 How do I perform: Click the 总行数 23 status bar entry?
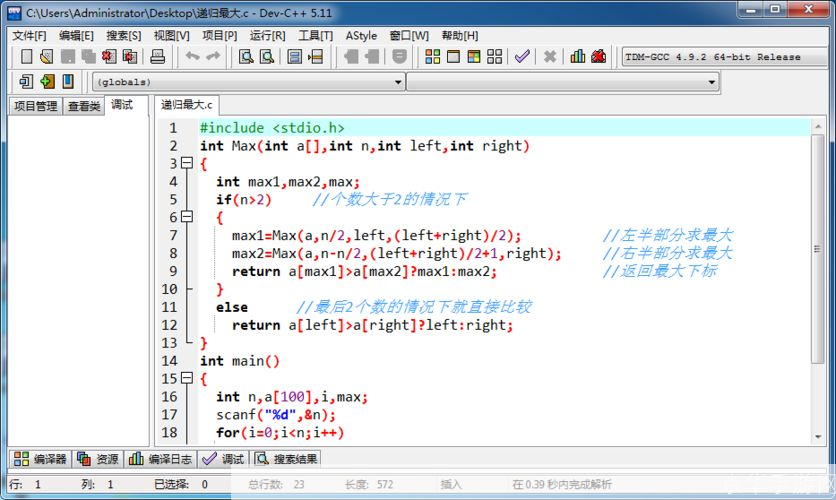[276, 485]
